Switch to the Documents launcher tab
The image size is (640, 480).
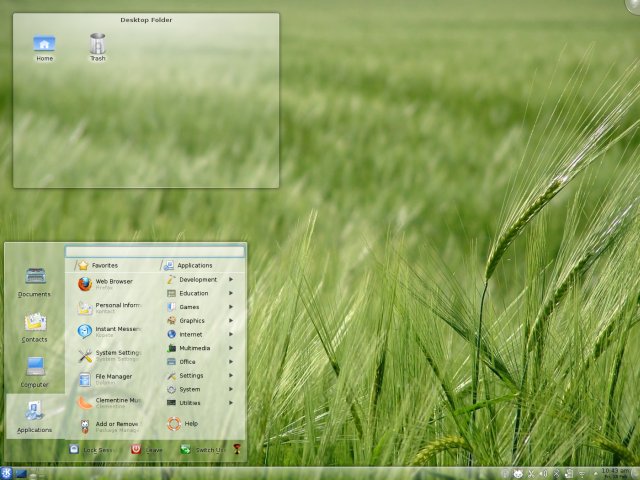coord(34,281)
